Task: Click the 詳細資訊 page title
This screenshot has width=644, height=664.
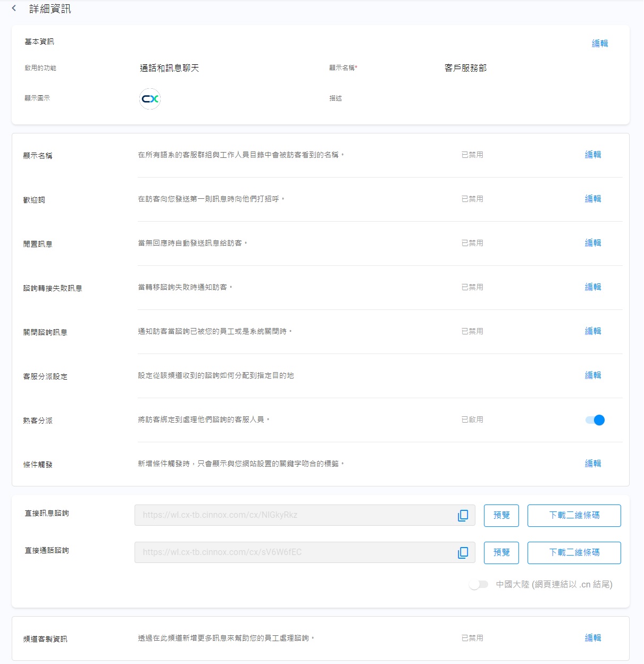Action: (50, 9)
